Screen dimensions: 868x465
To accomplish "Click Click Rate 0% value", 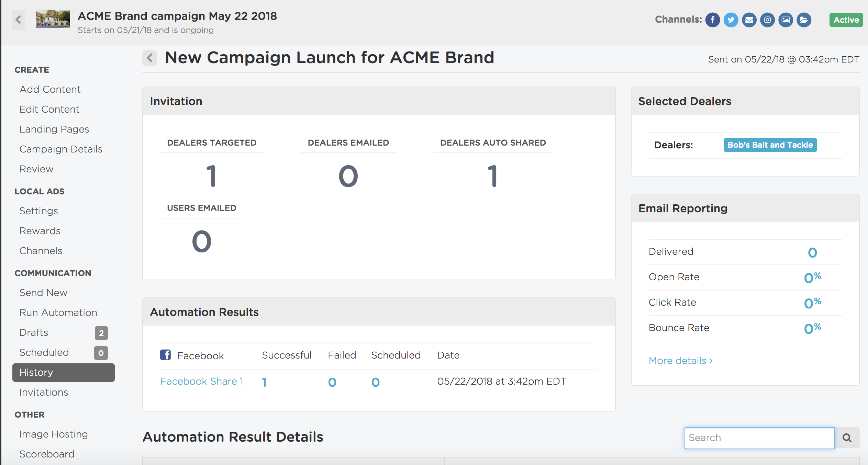I will (x=812, y=303).
